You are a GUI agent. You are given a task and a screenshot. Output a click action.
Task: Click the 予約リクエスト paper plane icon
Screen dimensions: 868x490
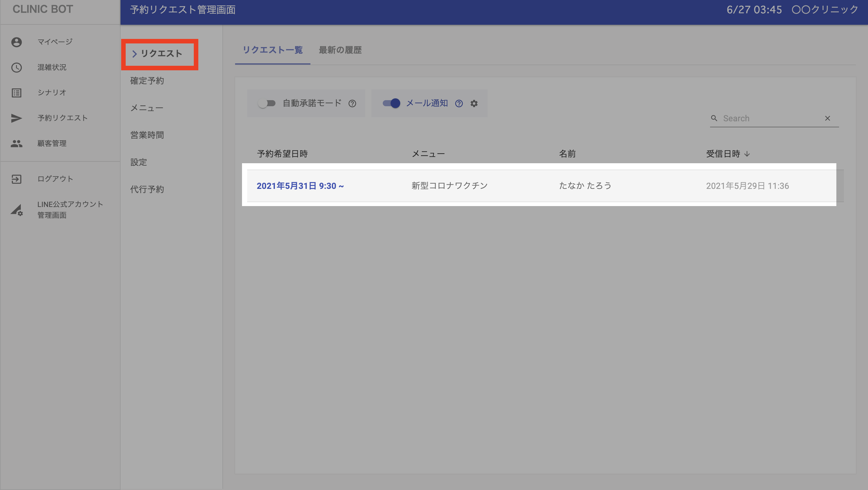17,118
